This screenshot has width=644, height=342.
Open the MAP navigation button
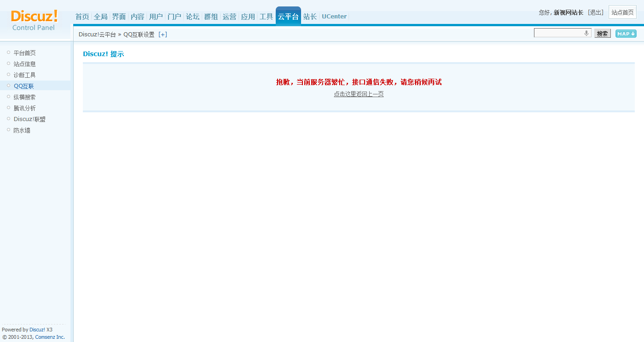pos(626,34)
